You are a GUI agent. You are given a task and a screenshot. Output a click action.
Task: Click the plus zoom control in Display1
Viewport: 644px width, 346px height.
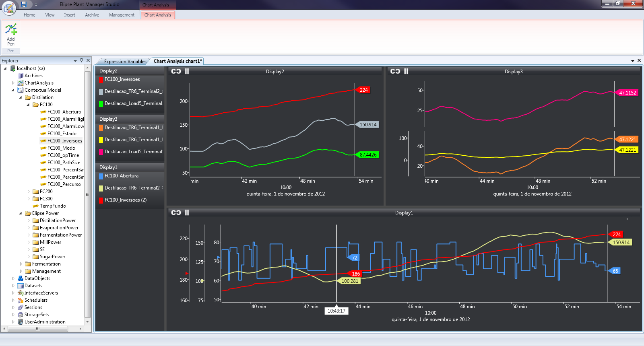627,219
